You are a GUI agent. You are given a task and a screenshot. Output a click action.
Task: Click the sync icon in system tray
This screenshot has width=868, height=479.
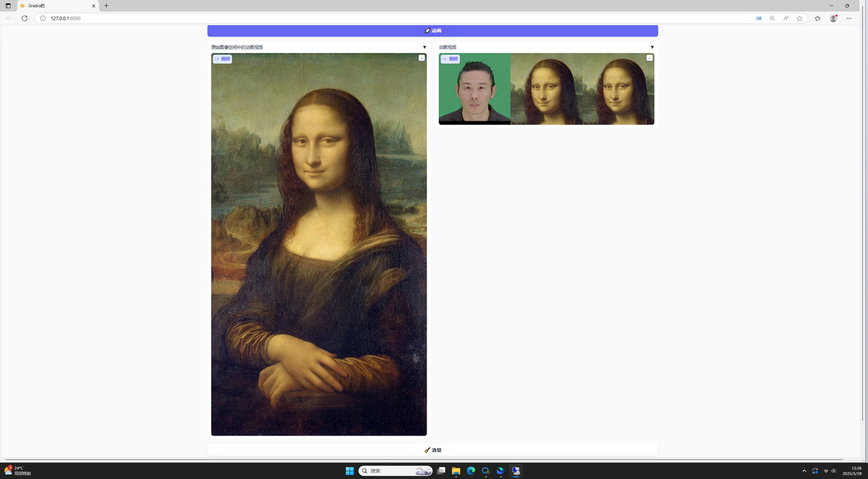815,471
